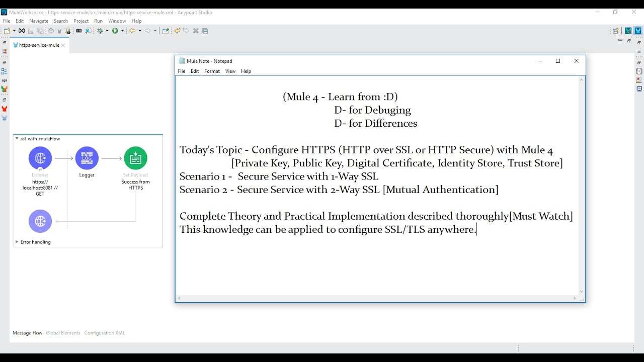Viewport: 644px width, 362px height.
Task: Open the Edit menu in Anypoint Studio
Action: click(x=20, y=21)
